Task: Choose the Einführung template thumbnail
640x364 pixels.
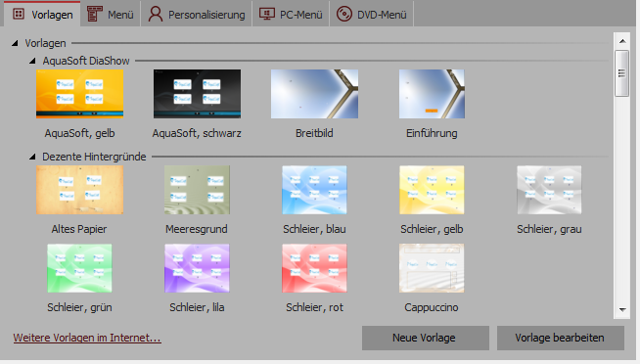Action: click(x=432, y=94)
